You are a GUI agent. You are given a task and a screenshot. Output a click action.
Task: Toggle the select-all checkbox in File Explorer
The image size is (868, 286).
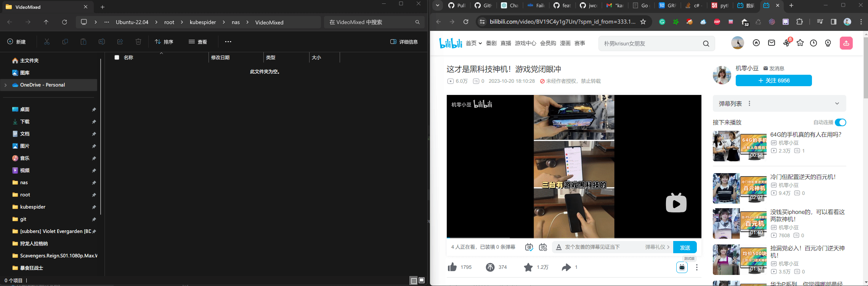coord(117,57)
